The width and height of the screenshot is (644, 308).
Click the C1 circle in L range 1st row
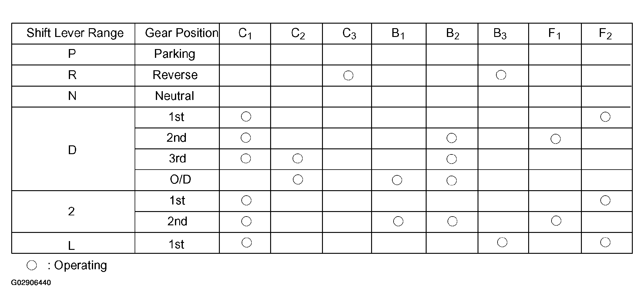(247, 243)
